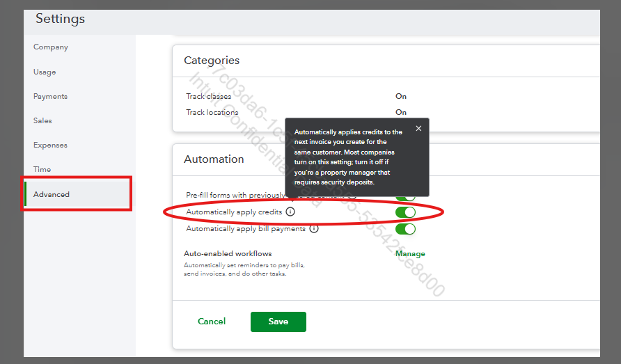This screenshot has width=621, height=364.
Task: Click the Track classes row
Action: 209,96
